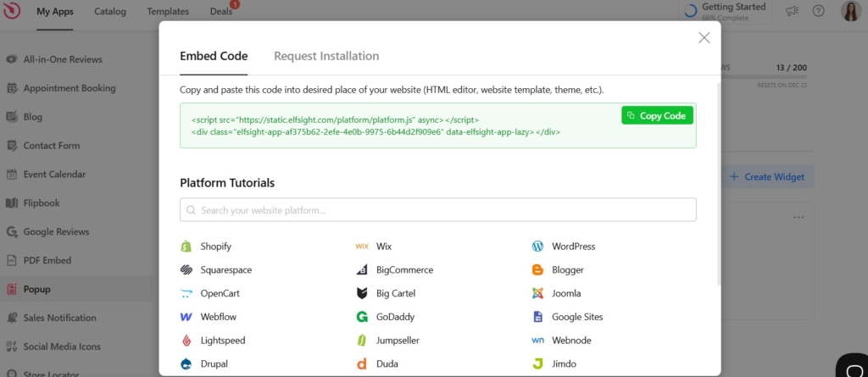Open the Duda tutorial link
This screenshot has height=377, width=868.
click(387, 363)
